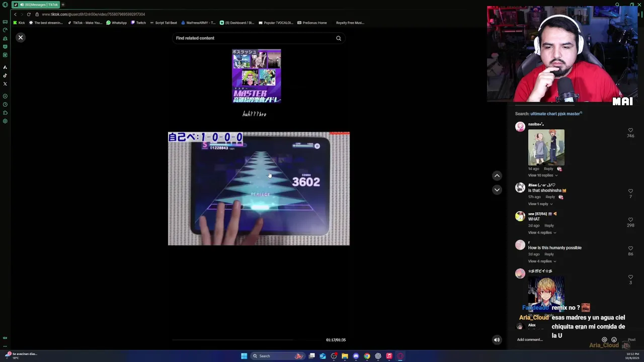Open search link 'ultimate chart pjsk master'
Viewport: 644px width, 362px height.
[x=556, y=114]
